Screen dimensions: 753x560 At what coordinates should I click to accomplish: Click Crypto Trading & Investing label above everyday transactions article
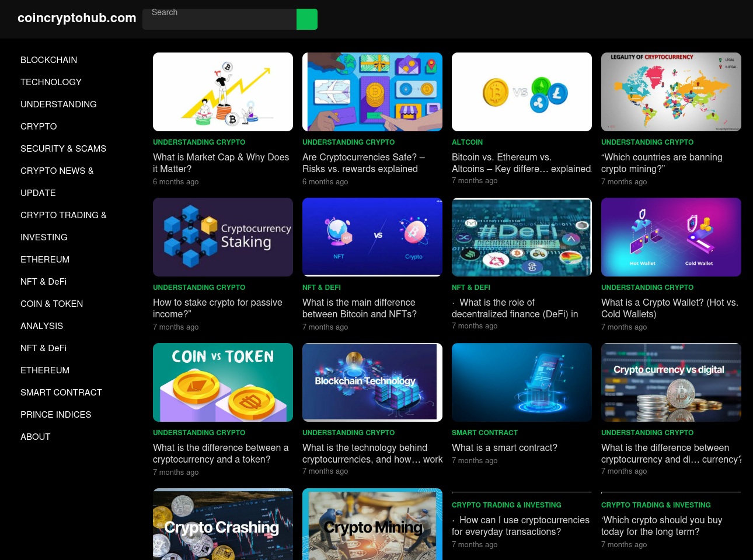click(507, 505)
